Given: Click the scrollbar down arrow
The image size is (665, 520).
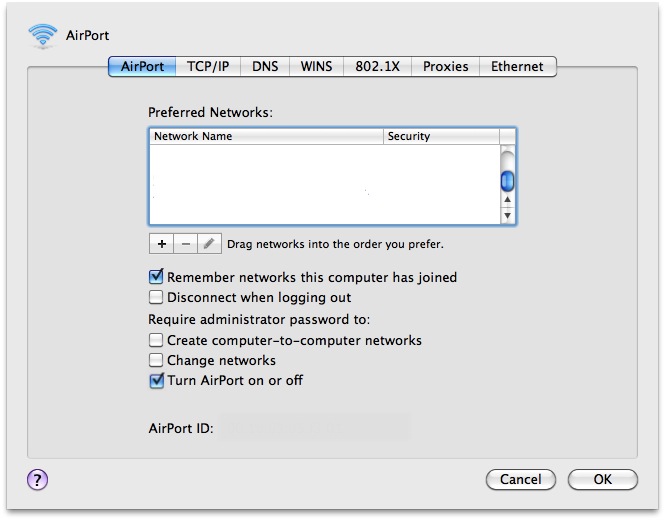Looking at the screenshot, I should click(507, 215).
